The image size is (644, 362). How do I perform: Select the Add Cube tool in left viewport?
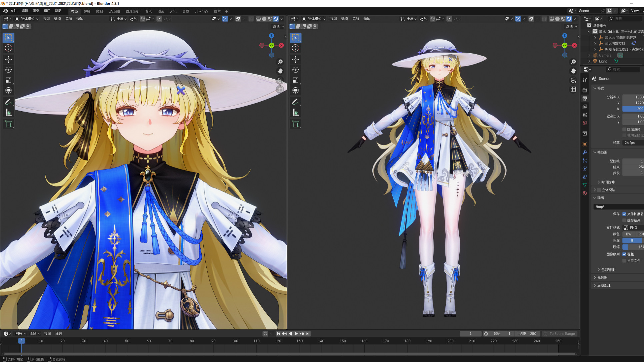[9, 124]
